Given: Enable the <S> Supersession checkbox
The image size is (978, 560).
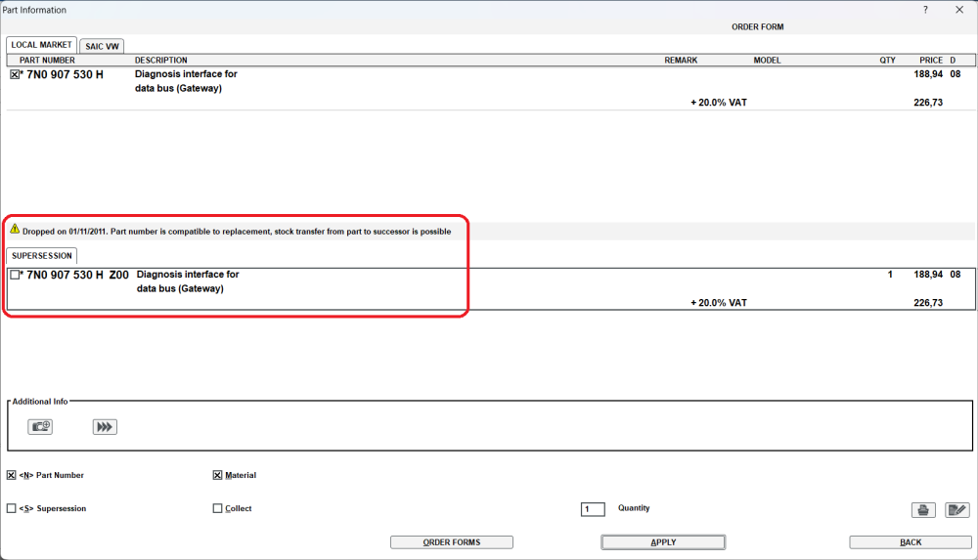Looking at the screenshot, I should (11, 508).
